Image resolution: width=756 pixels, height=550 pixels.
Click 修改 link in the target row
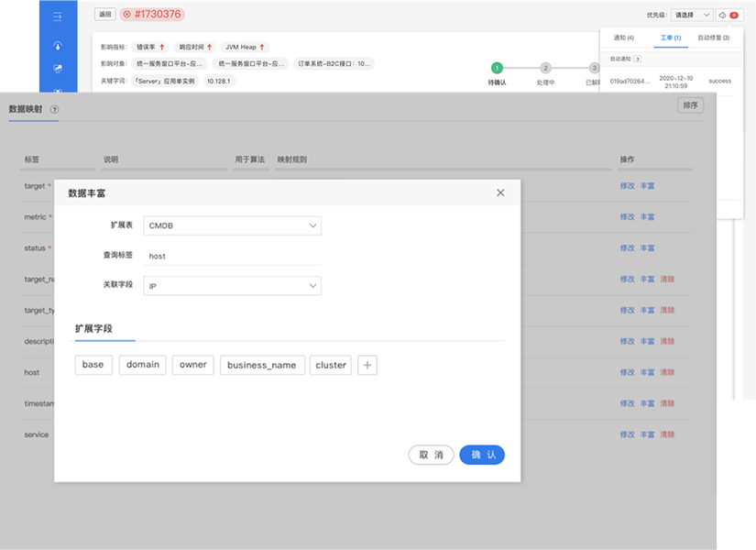tap(628, 186)
